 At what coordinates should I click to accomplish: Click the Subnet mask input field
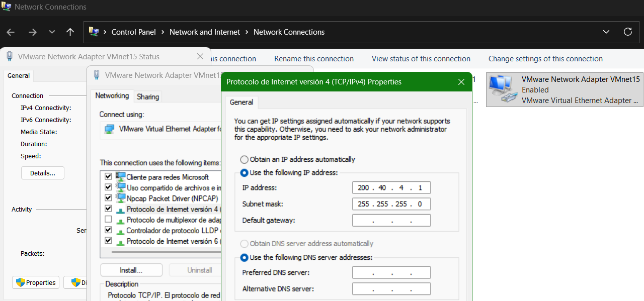pos(391,204)
